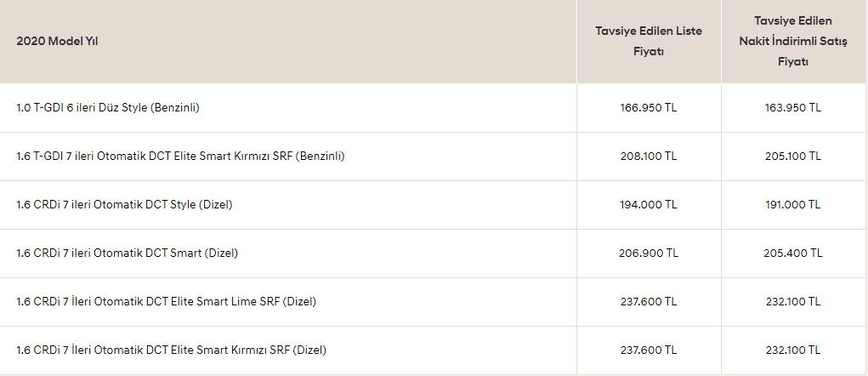Click the 163.950 TL discounted price

[792, 107]
